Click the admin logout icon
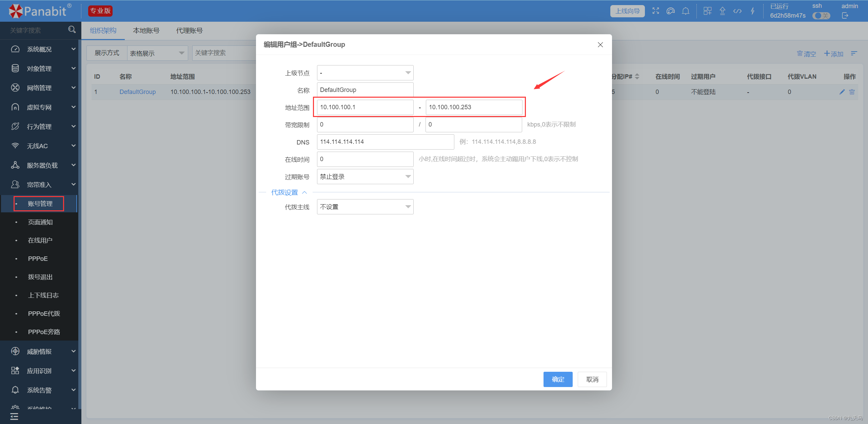The image size is (868, 424). tap(845, 16)
